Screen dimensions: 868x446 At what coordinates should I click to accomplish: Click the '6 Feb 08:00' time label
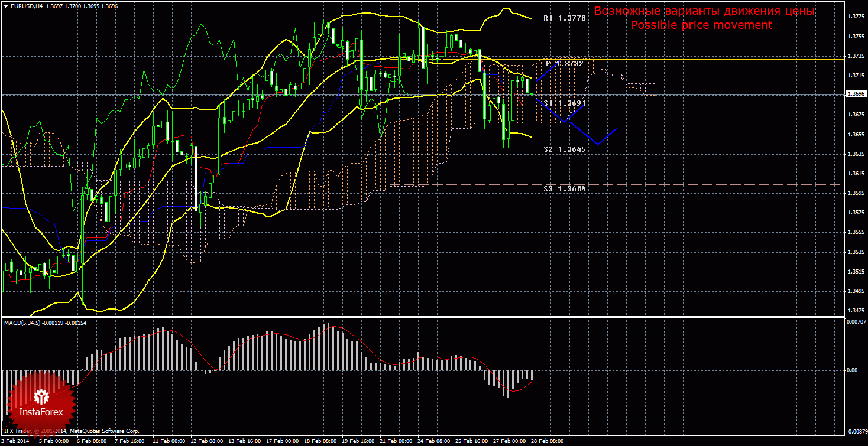[x=91, y=441]
